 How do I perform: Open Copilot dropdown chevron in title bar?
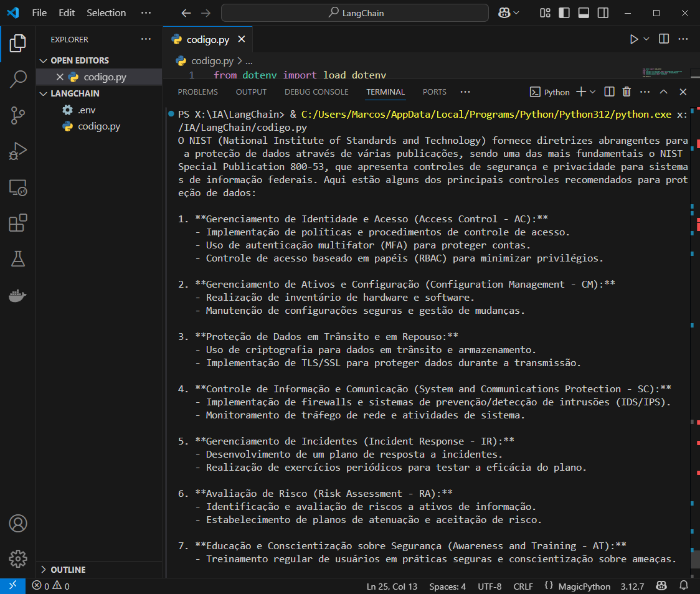(x=516, y=13)
